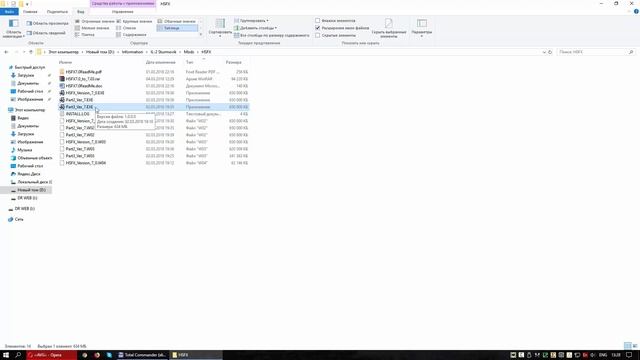Switch layout to Плитка
The width and height of the screenshot is (640, 360).
[x=85, y=35]
